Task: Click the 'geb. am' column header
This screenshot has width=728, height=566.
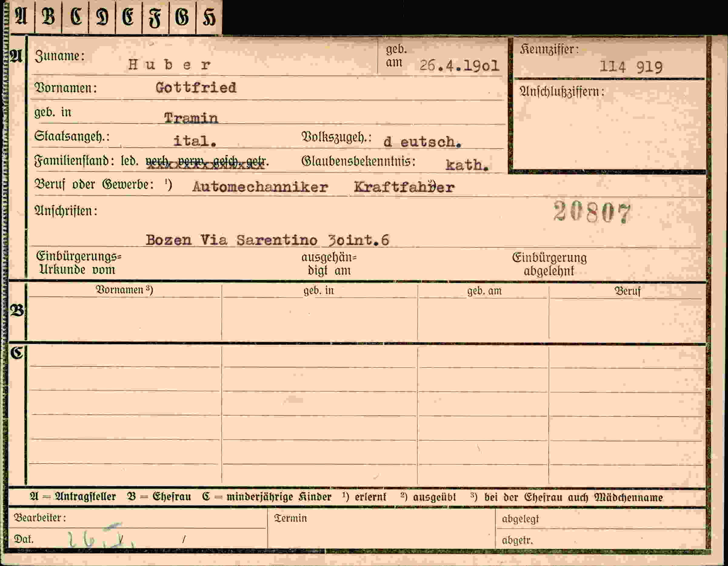Action: point(484,291)
